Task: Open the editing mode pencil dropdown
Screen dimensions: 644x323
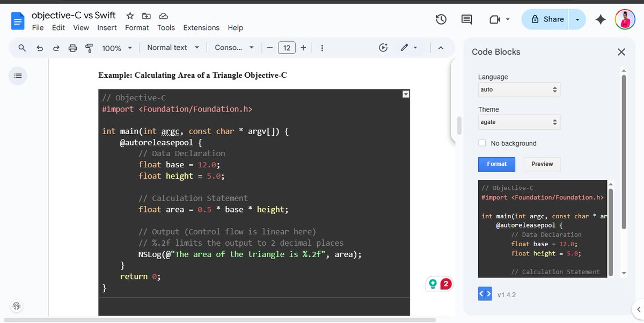Action: [409, 48]
